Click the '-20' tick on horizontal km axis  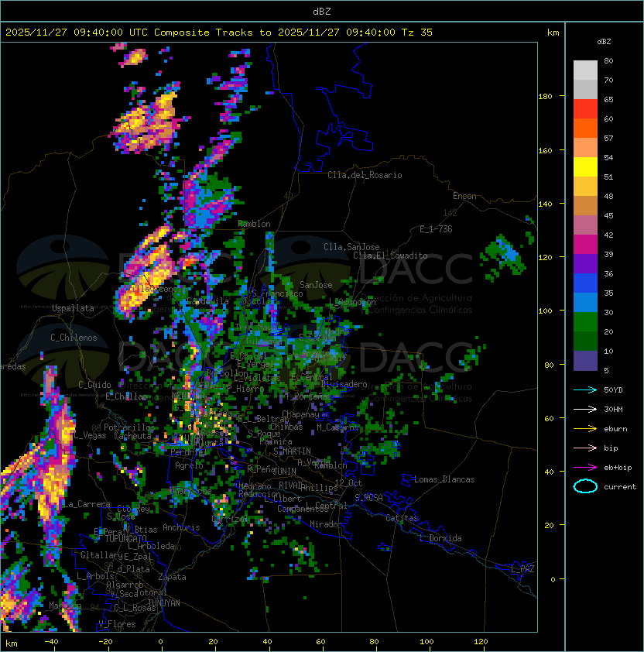point(105,642)
